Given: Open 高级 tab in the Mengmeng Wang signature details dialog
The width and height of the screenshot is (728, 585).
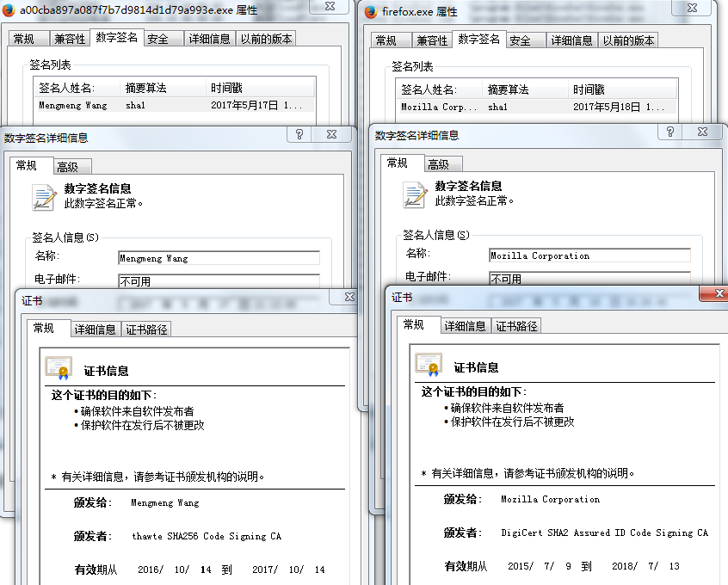Looking at the screenshot, I should [x=72, y=167].
